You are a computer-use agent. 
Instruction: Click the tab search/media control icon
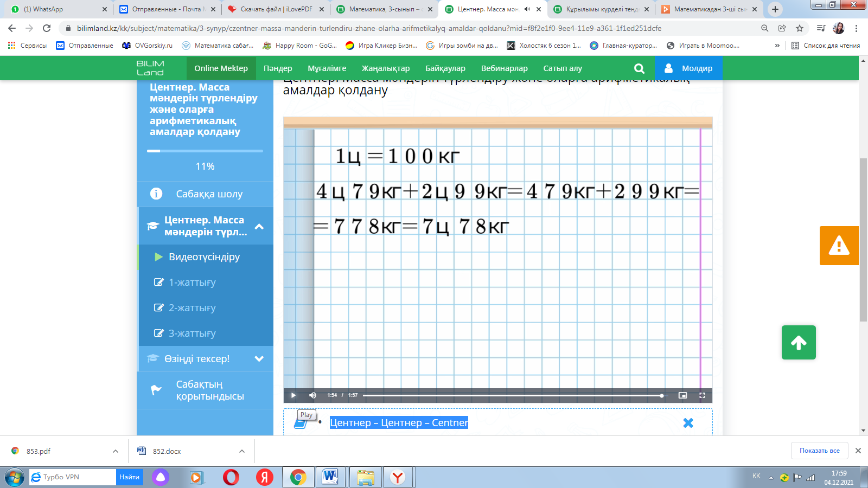821,28
